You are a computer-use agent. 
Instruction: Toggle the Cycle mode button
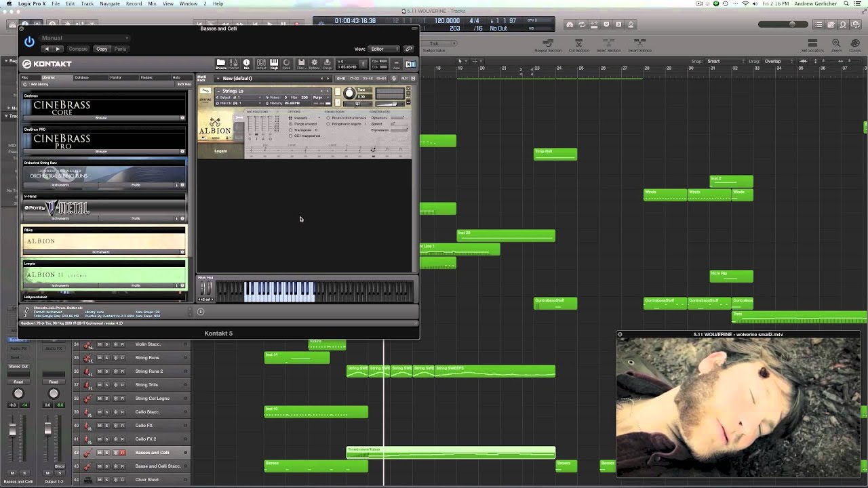(x=581, y=24)
